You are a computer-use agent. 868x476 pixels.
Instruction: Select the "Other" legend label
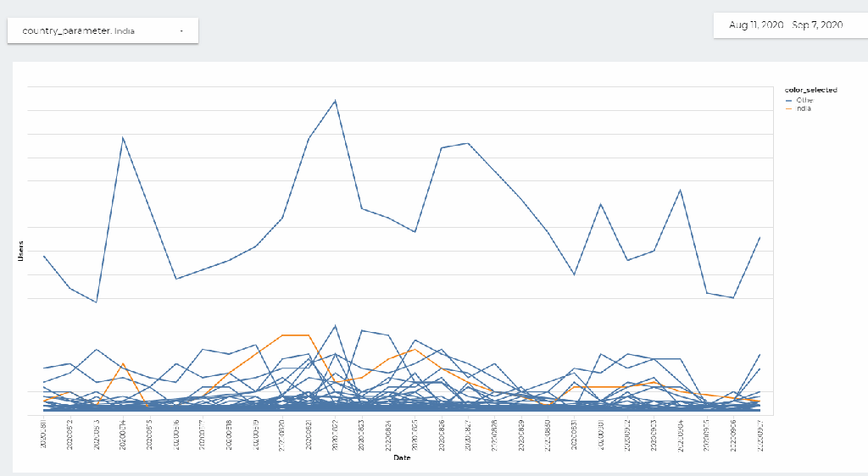point(804,100)
